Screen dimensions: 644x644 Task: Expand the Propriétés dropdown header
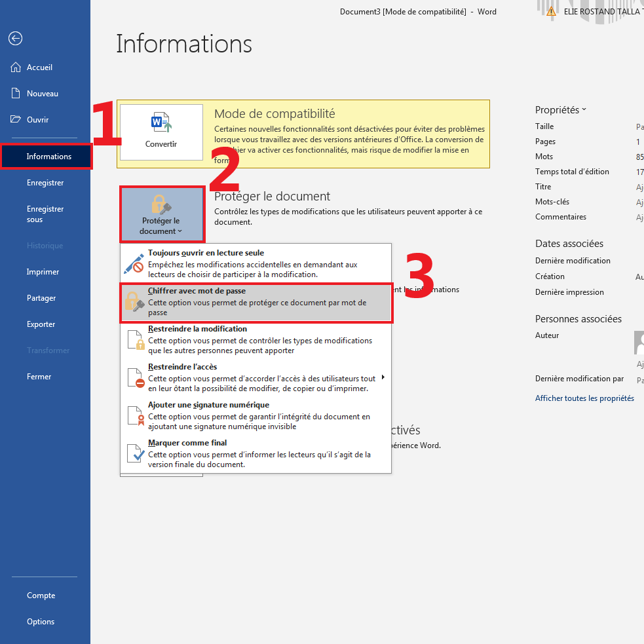pyautogui.click(x=560, y=110)
